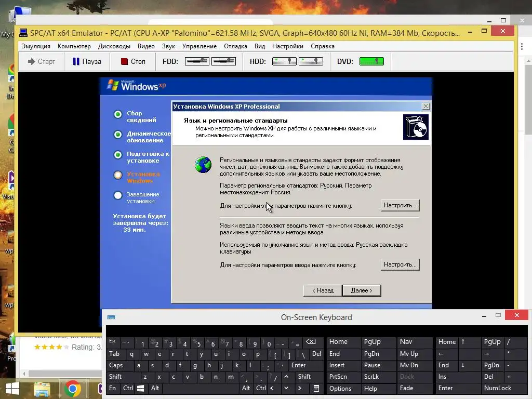This screenshot has width=532, height=399.
Task: Click the Старт emulator button
Action: (x=42, y=61)
